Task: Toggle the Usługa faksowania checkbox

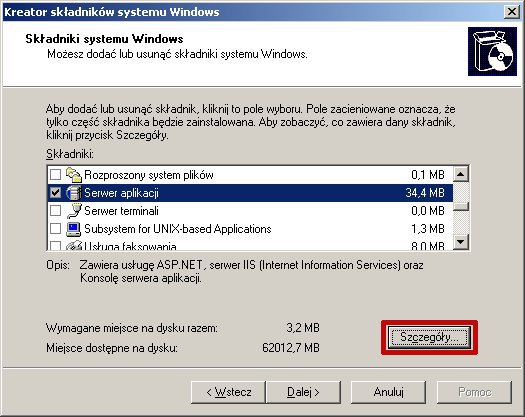Action: [x=55, y=246]
